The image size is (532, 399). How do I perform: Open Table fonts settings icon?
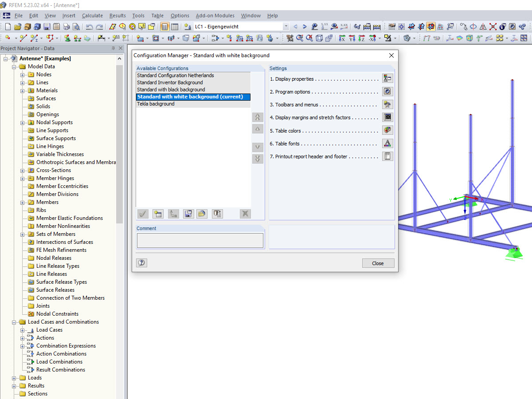point(387,143)
